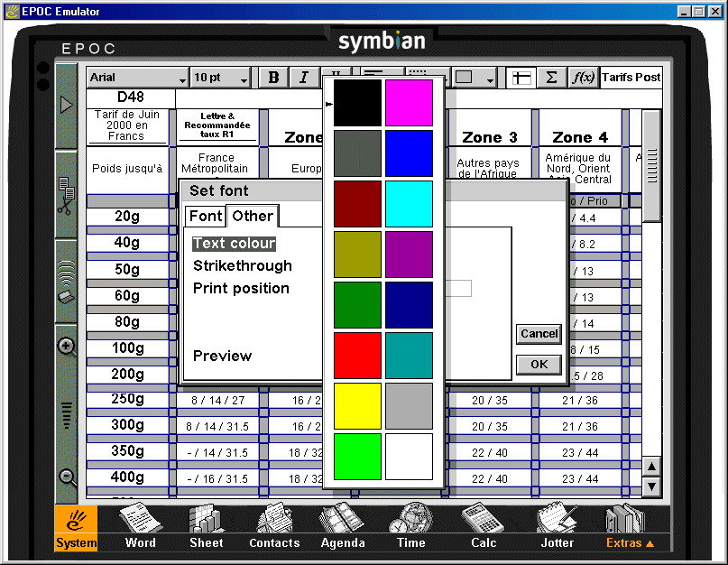Click the vertical scrollbar thumb
Screen dimensions: 728x565
coord(651,166)
